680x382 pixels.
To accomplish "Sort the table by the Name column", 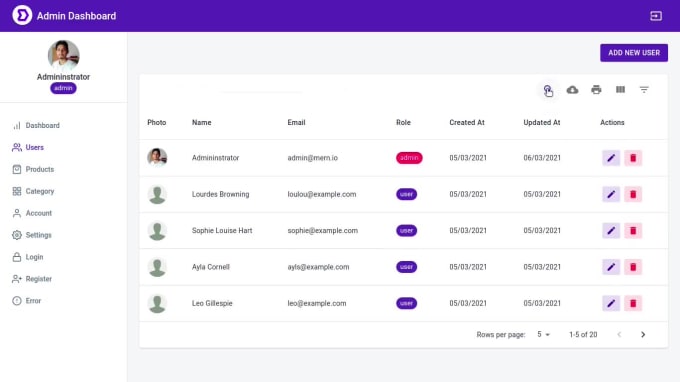I will click(x=202, y=123).
